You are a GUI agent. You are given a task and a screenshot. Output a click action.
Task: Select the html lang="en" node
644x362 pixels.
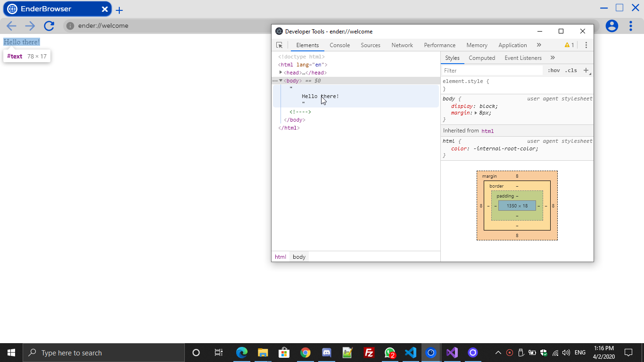(303, 65)
